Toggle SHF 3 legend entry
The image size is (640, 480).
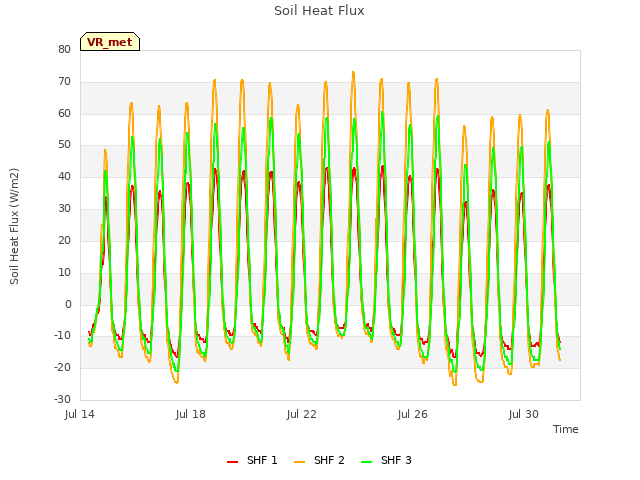coord(386,460)
